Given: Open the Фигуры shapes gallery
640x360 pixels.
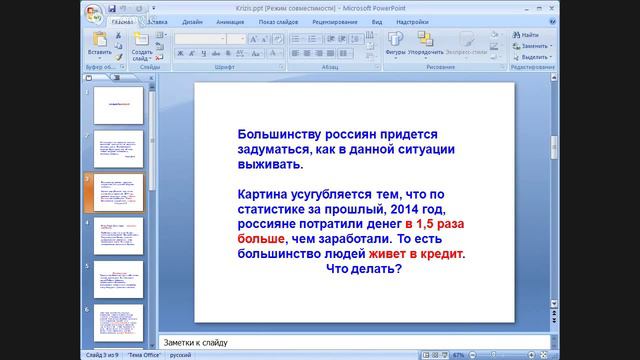Looking at the screenshot, I should tap(395, 45).
